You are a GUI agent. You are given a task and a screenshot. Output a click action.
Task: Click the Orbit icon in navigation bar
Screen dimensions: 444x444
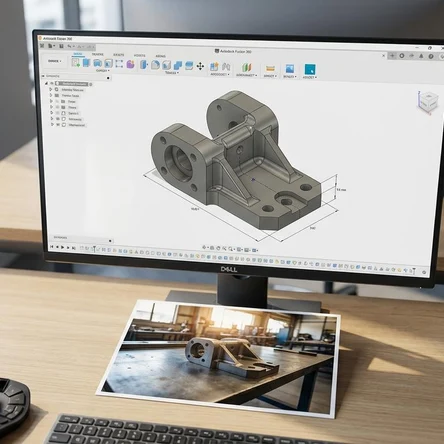[204, 247]
